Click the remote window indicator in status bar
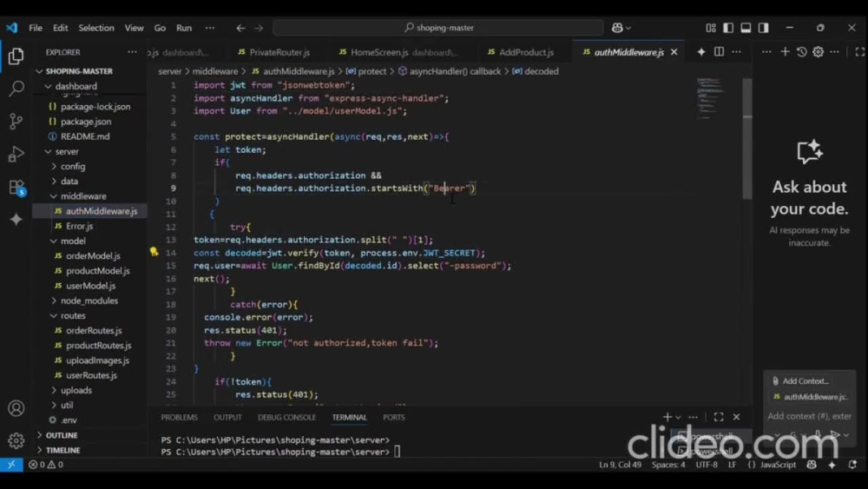The height and width of the screenshot is (489, 868). [x=11, y=465]
